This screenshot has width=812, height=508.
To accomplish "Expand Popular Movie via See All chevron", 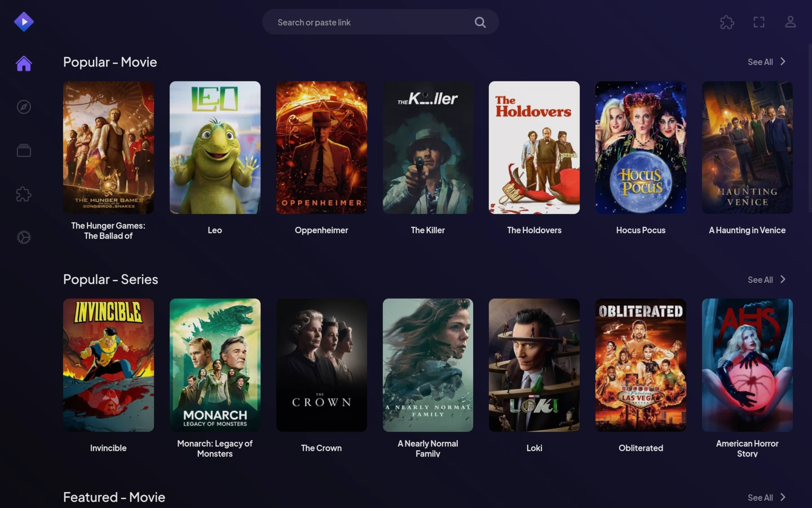I will 783,62.
